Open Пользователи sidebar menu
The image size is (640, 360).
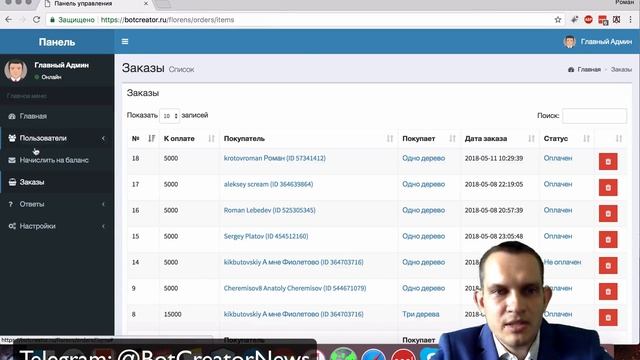click(x=57, y=138)
